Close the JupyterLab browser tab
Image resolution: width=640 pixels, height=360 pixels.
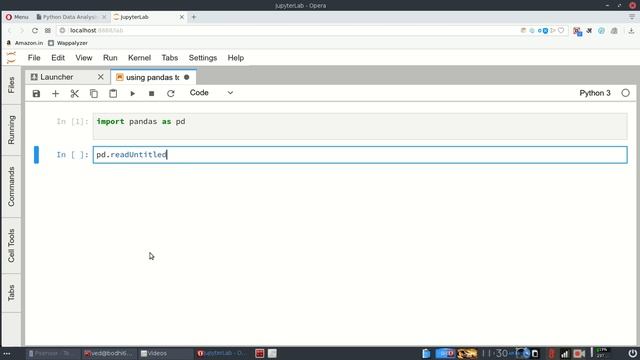(182, 17)
